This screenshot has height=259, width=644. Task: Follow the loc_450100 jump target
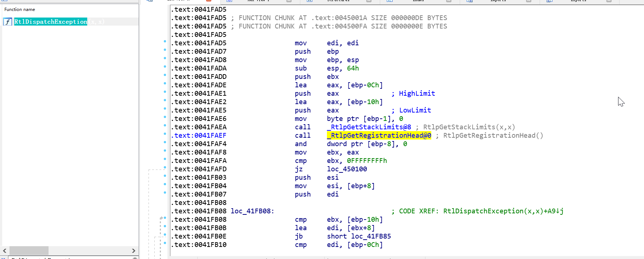pyautogui.click(x=347, y=169)
